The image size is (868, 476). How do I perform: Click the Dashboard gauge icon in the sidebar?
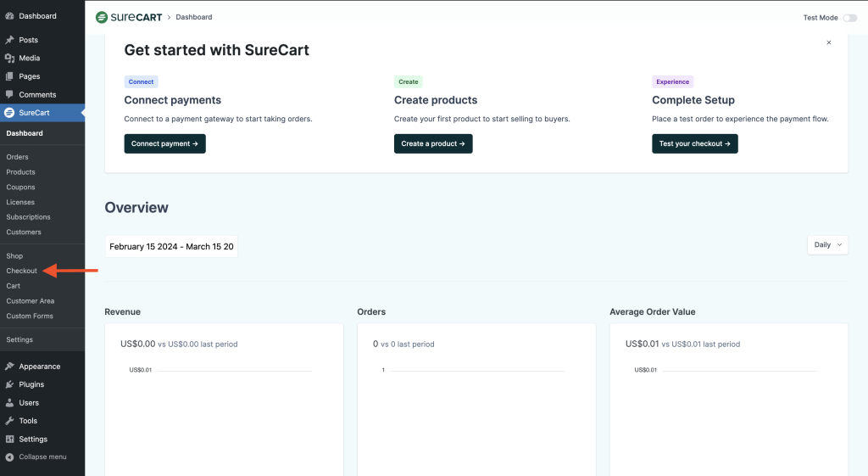[x=9, y=16]
